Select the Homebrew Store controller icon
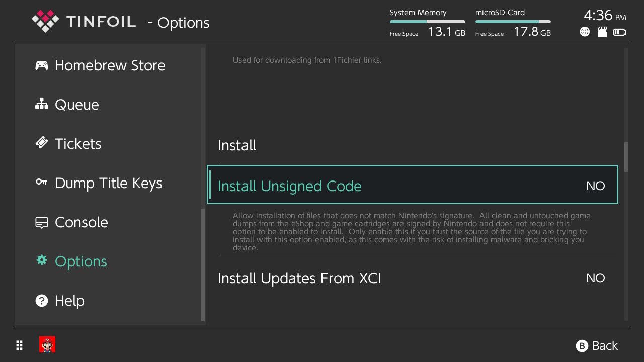The width and height of the screenshot is (644, 362). click(x=42, y=65)
